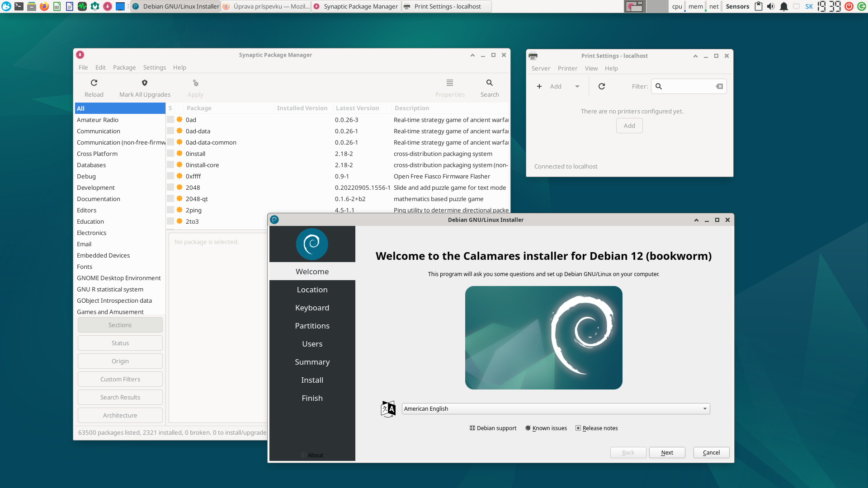Open the American English language dropdown
The height and width of the screenshot is (488, 868).
click(x=556, y=408)
